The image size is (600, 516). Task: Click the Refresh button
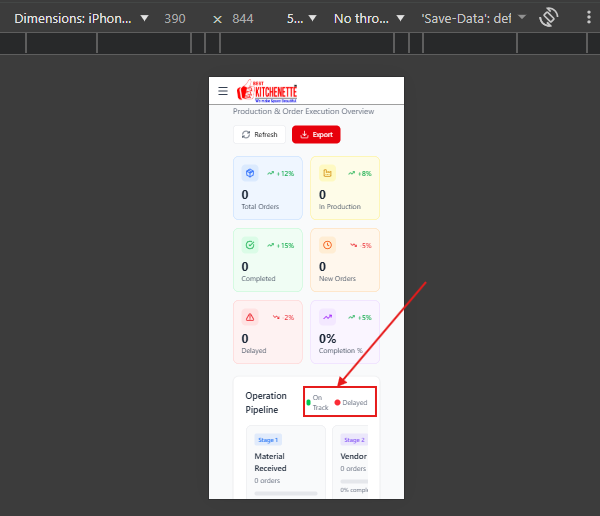[259, 135]
